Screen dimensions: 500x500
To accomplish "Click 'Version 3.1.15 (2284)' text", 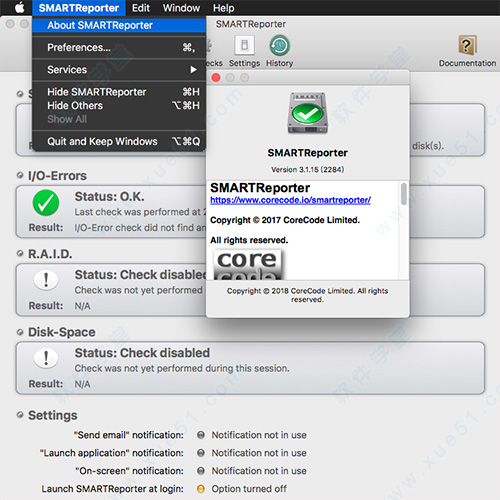I will [x=307, y=170].
